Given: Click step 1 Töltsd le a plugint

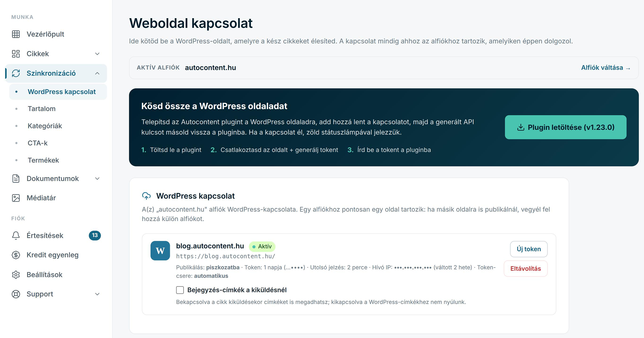Looking at the screenshot, I should pyautogui.click(x=171, y=150).
